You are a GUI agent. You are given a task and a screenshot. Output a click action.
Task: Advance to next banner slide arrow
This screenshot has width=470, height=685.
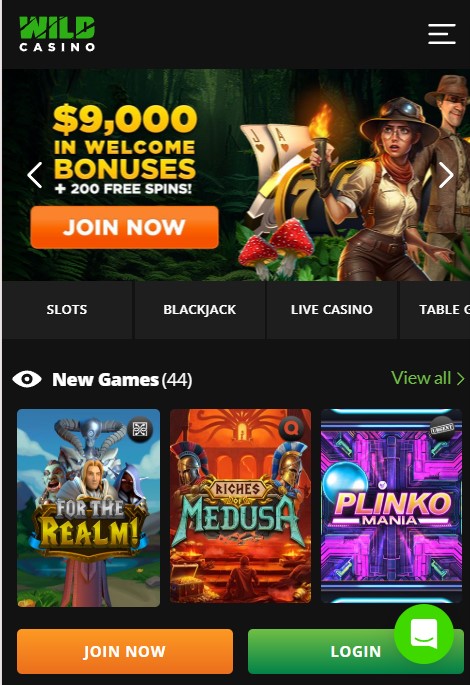tap(446, 175)
